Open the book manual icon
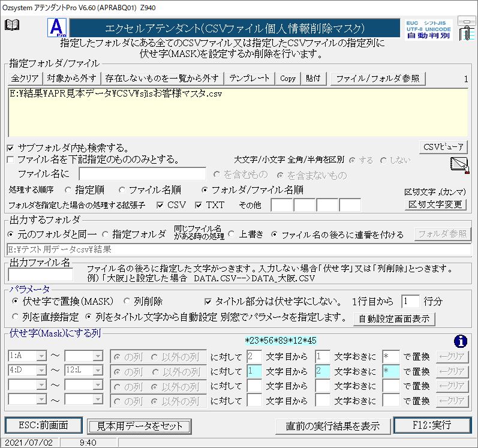The width and height of the screenshot is (478, 448). [x=12, y=25]
